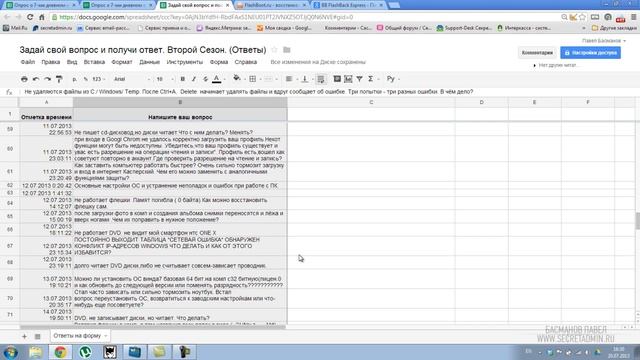The height and width of the screenshot is (360, 640).
Task: Insert a chart from the toolbar
Action: [x=348, y=79]
